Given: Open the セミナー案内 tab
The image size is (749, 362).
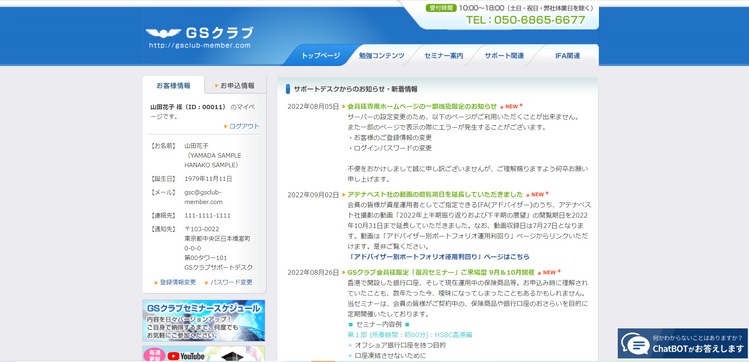Looking at the screenshot, I should [x=443, y=55].
